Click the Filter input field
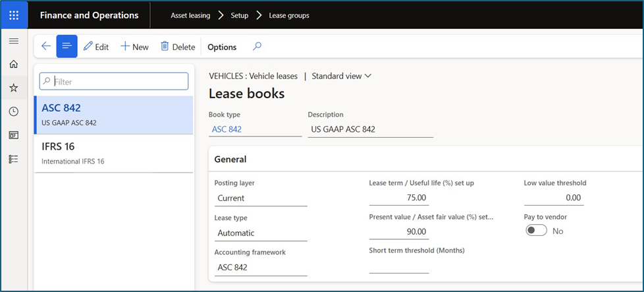The image size is (644, 292). coord(114,82)
